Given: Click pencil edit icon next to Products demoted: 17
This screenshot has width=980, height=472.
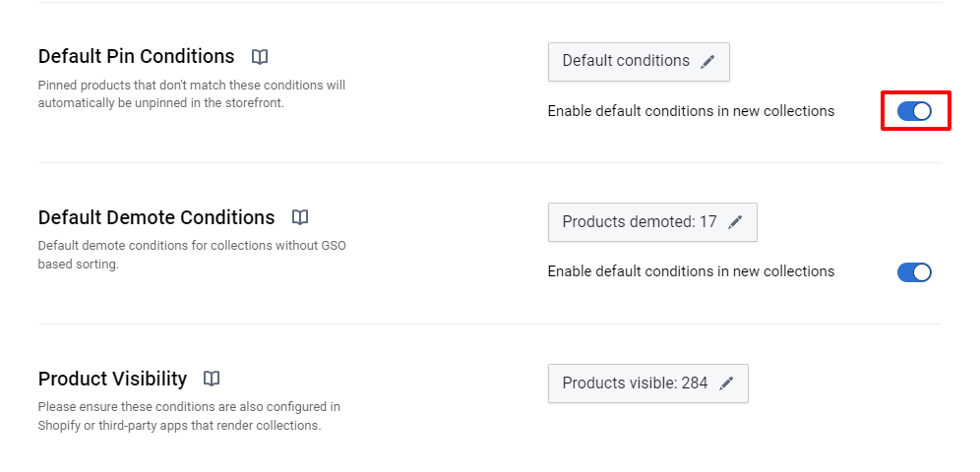Looking at the screenshot, I should (734, 222).
